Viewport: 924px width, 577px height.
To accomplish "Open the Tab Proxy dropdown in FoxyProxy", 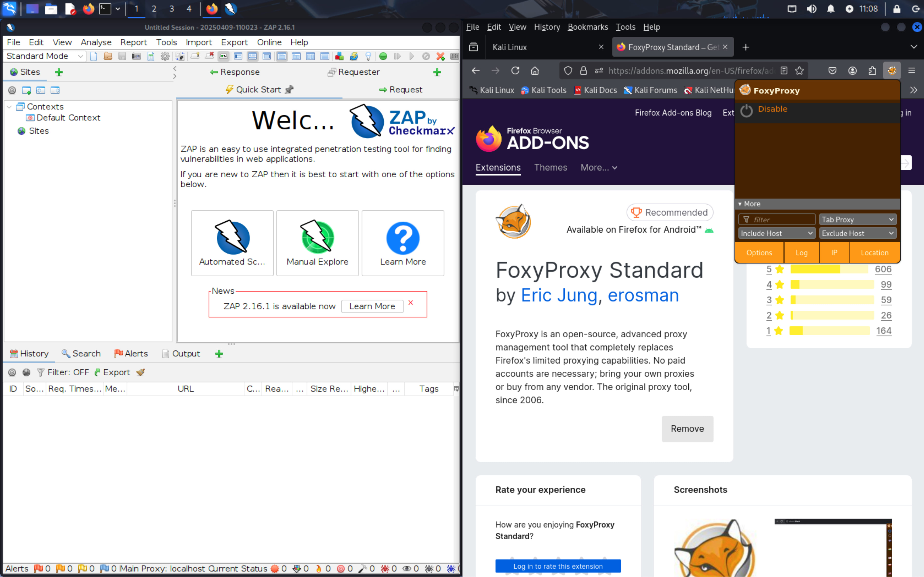I will tap(857, 219).
